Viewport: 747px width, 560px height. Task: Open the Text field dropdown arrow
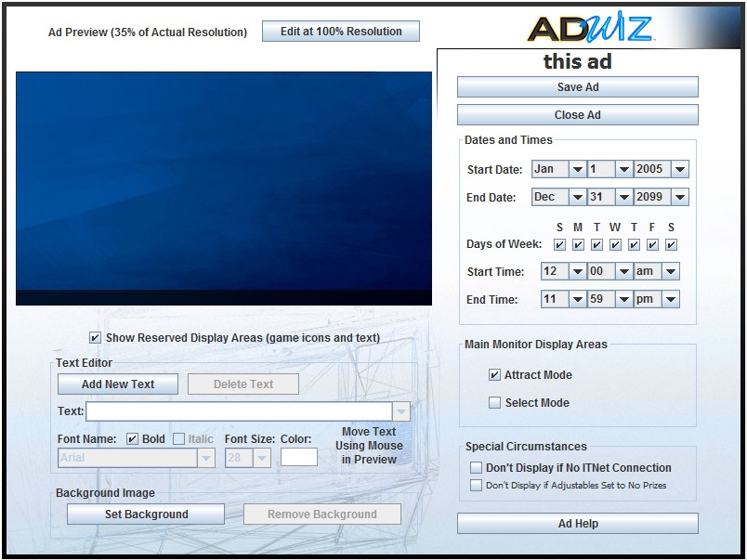(401, 411)
